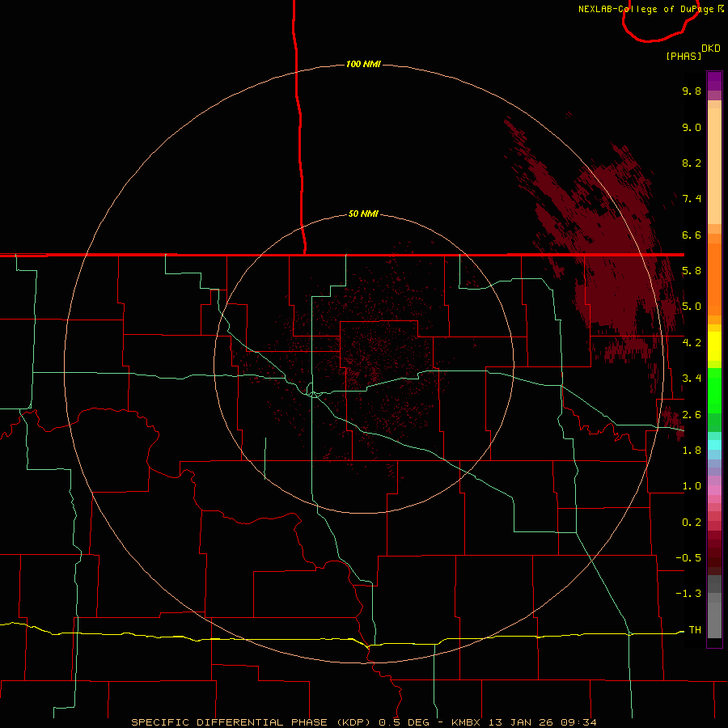The height and width of the screenshot is (728, 728).
Task: Click the 9.8 value on color scale
Action: 692,91
